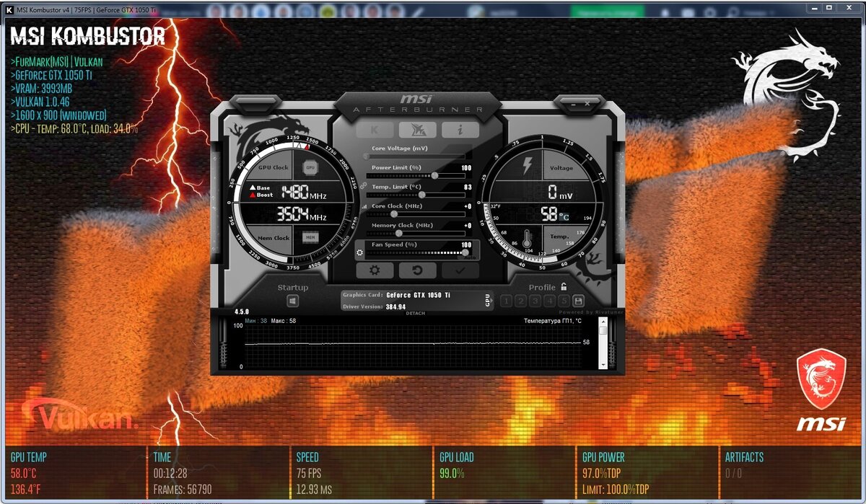This screenshot has height=504, width=866.
Task: Adjust the Memory Clock slider handle
Action: [x=400, y=233]
